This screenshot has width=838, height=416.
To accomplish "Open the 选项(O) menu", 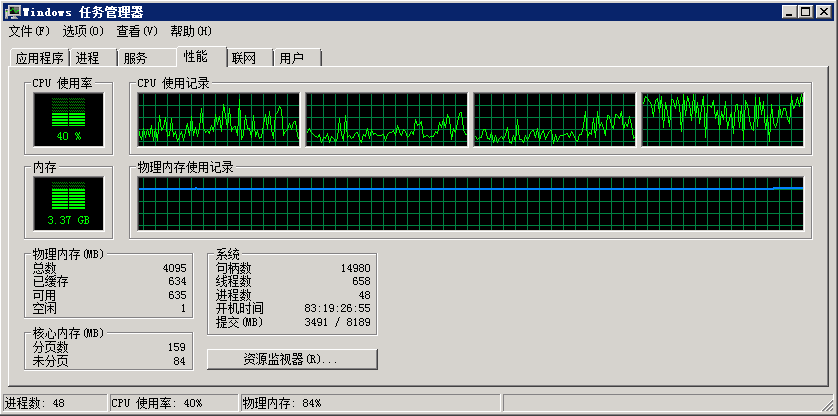I will pyautogui.click(x=83, y=32).
